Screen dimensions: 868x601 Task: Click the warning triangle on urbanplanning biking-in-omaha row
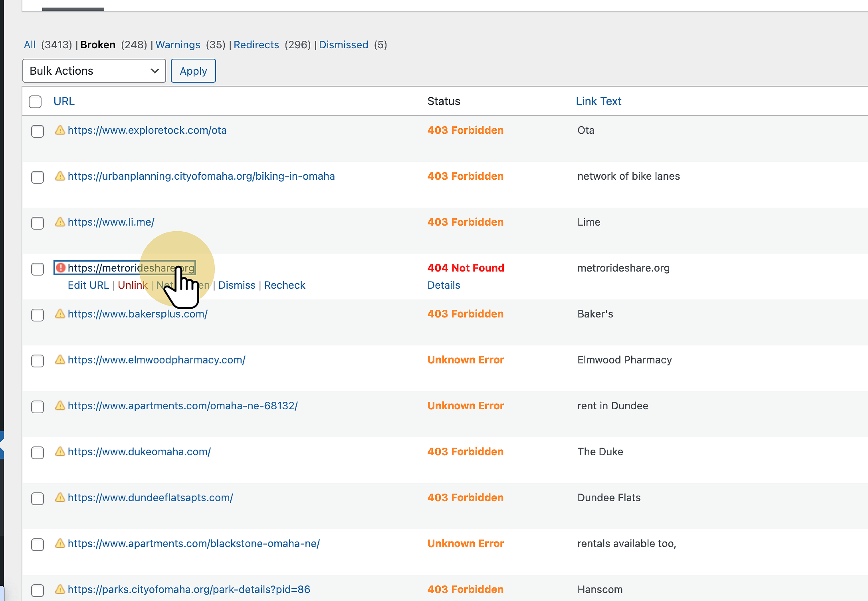pyautogui.click(x=60, y=176)
